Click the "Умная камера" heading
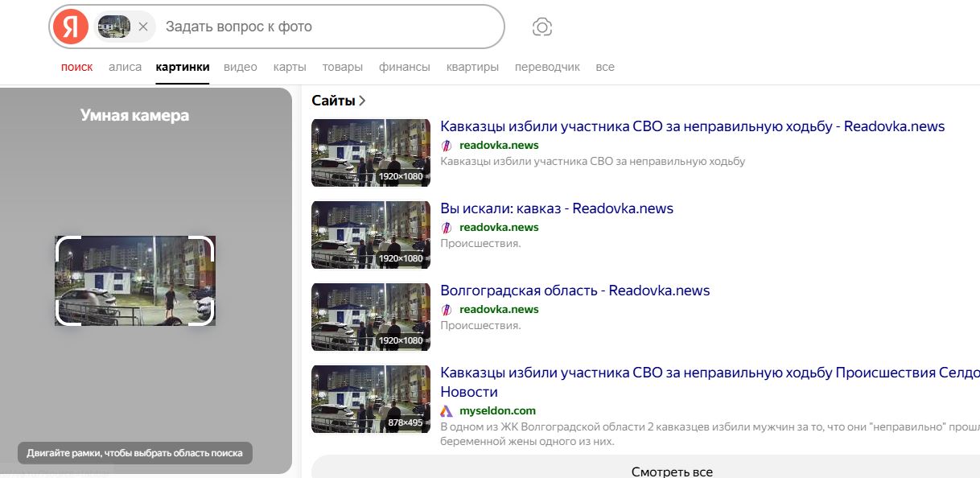The height and width of the screenshot is (478, 980). point(135,115)
